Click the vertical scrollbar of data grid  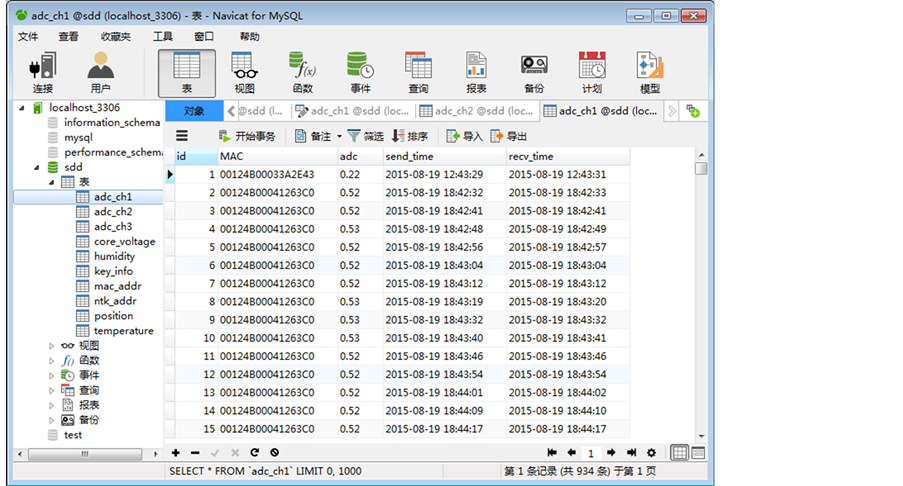(x=701, y=300)
